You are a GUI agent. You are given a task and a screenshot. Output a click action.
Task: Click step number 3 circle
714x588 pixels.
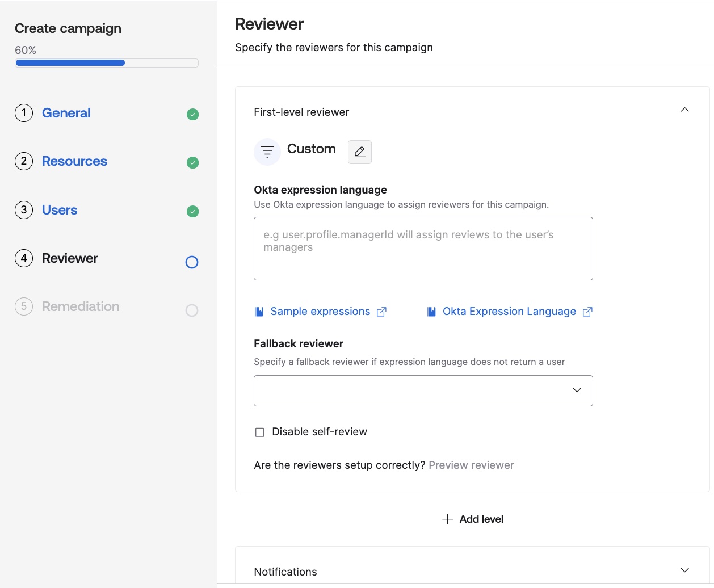click(24, 210)
